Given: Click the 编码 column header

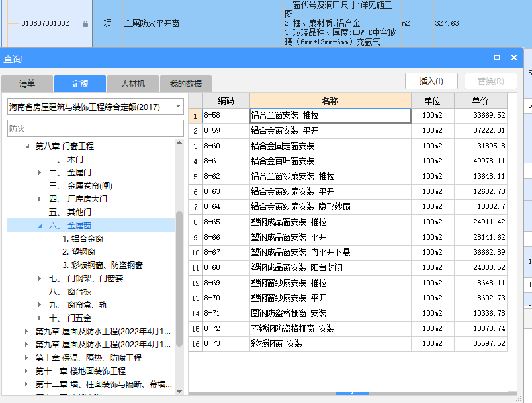Looking at the screenshot, I should (226, 101).
